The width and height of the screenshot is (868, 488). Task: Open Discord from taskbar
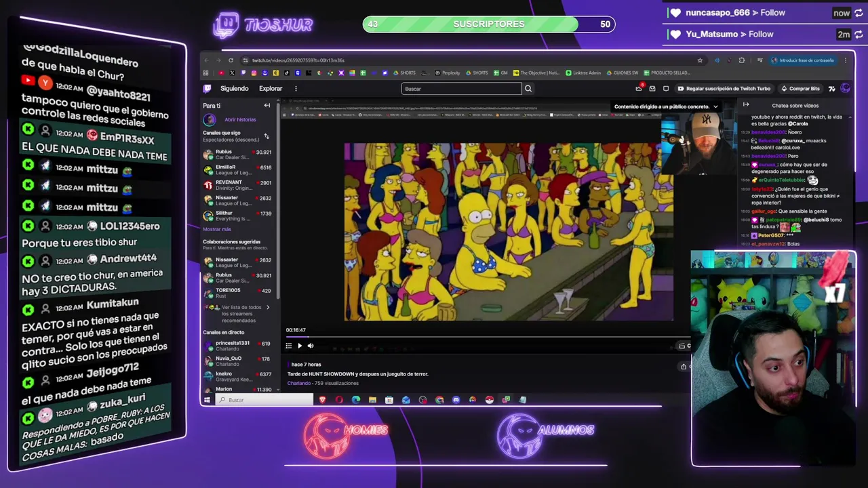tap(456, 400)
